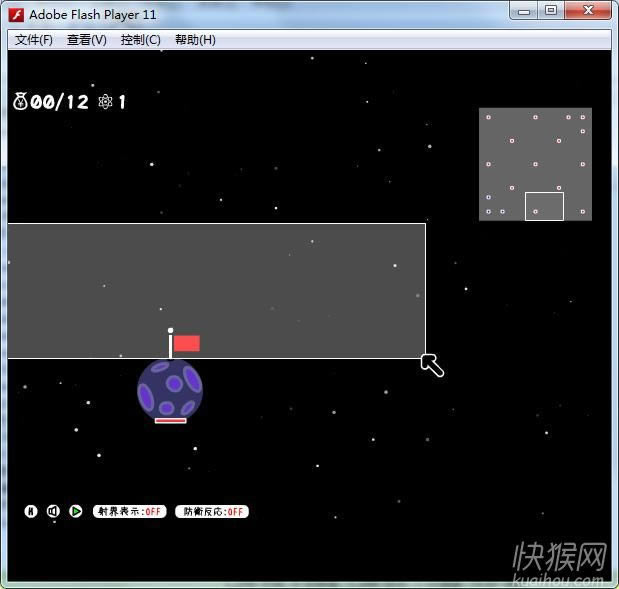Viewport: 619px width, 589px height.
Task: Click the red flag on the planet
Action: point(186,343)
